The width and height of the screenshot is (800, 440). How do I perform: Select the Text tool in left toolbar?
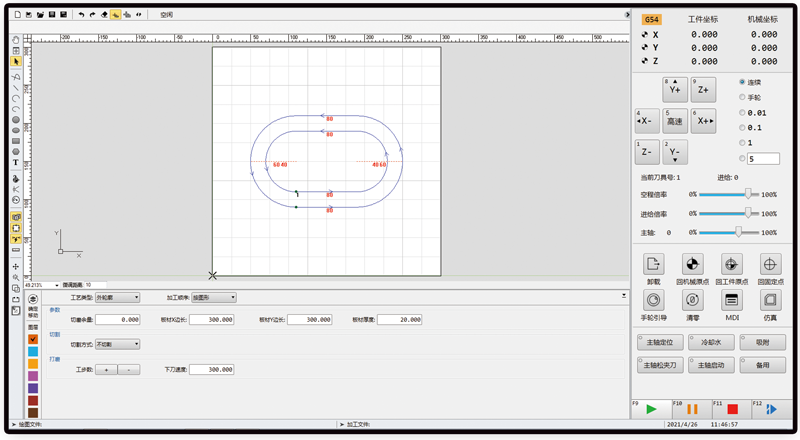pyautogui.click(x=16, y=162)
